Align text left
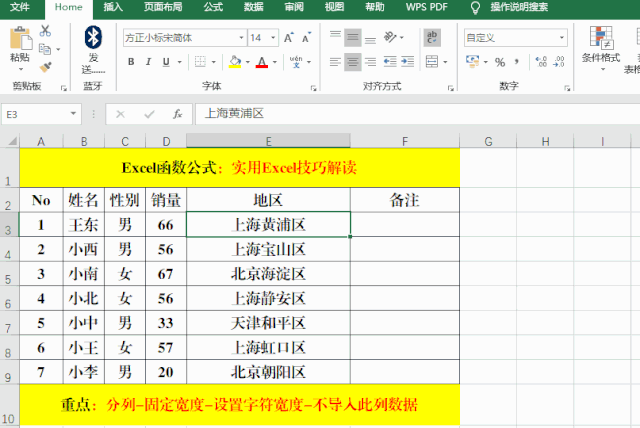The width and height of the screenshot is (640, 428). [x=336, y=62]
